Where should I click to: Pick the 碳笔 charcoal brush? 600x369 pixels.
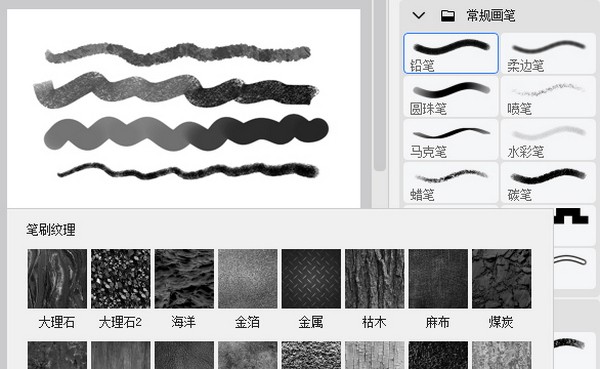coord(548,182)
